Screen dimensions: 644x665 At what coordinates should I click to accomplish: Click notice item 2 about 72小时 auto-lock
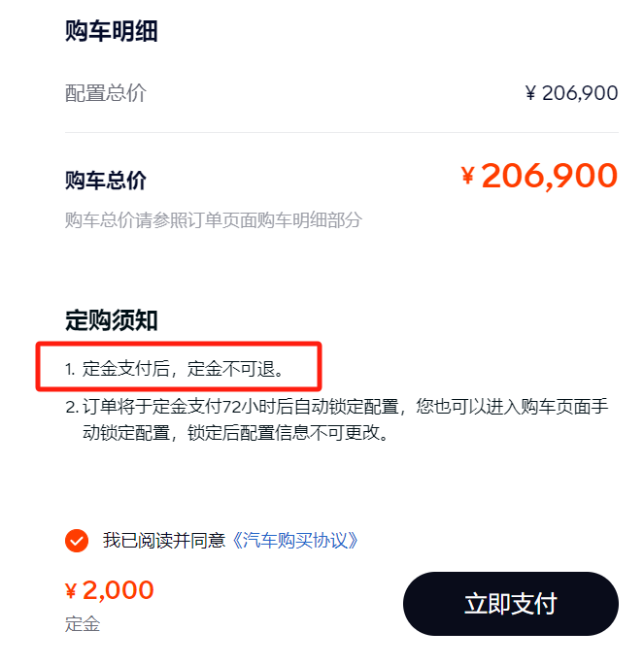(337, 419)
